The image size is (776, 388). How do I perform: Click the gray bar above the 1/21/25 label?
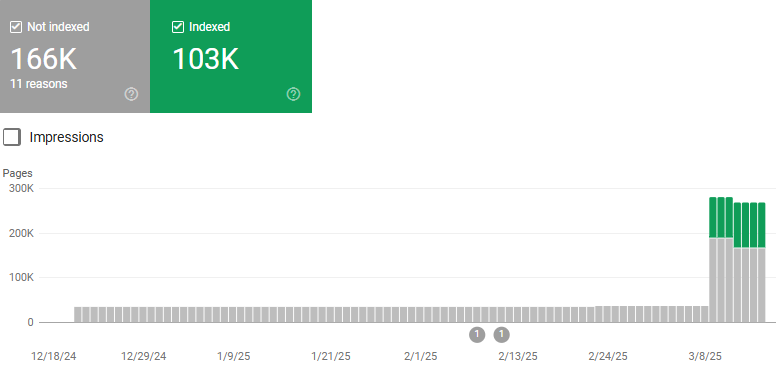(x=330, y=314)
